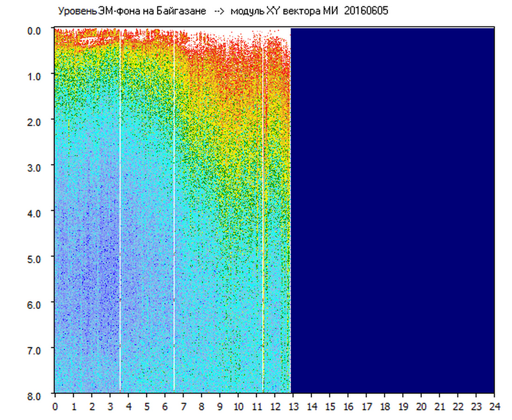Click the dark blue no-data region of the plot

click(x=392, y=210)
